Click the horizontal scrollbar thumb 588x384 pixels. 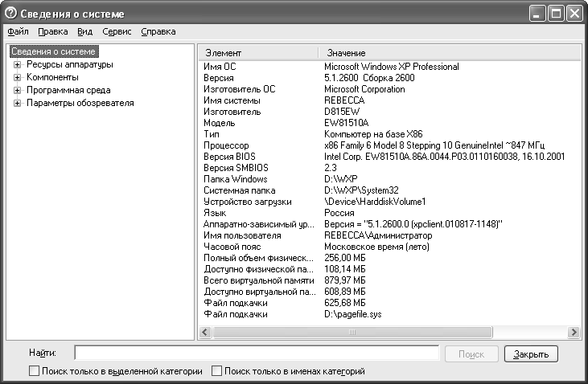coord(352,332)
